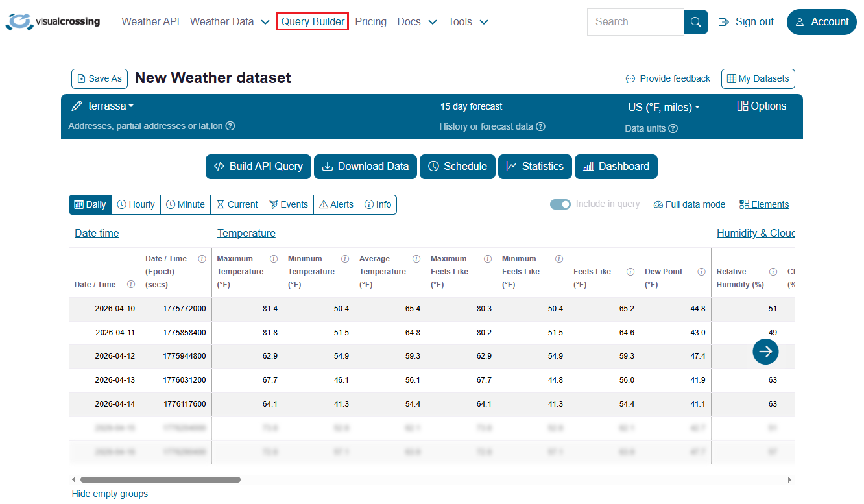
Task: Click the Visual Crossing logo
Action: [x=53, y=21]
